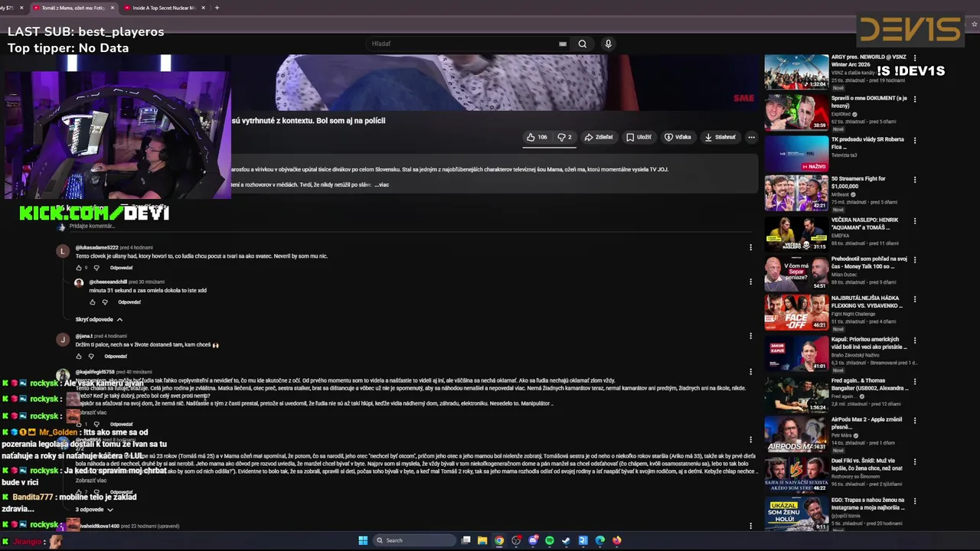
Task: Open Spravili o mne DOKUMENT video
Action: (796, 112)
